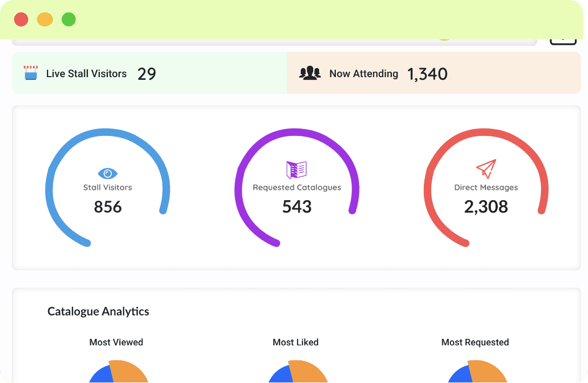Click the Most Requested pie chart
Viewport: 588px width, 383px height.
(x=477, y=372)
